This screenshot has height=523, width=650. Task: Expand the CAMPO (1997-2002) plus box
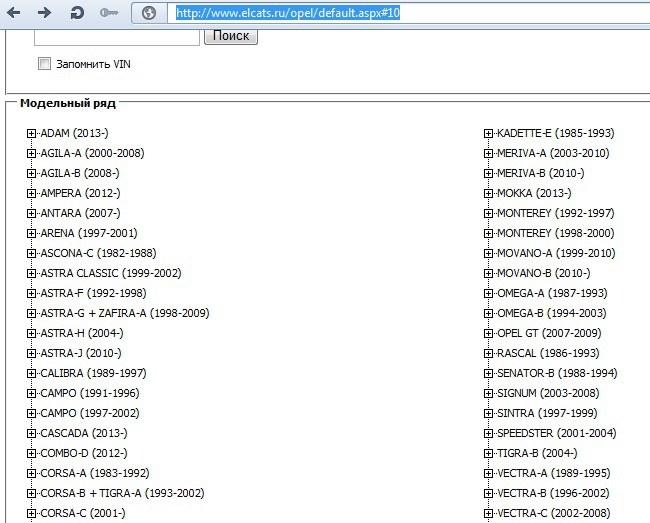click(x=32, y=413)
